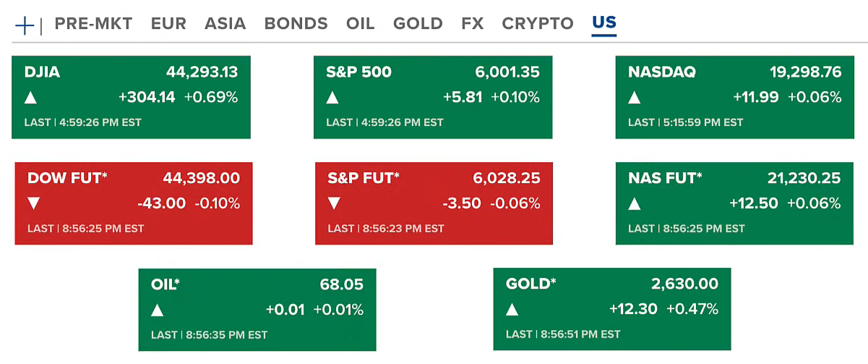Open the FX tab

pyautogui.click(x=473, y=23)
